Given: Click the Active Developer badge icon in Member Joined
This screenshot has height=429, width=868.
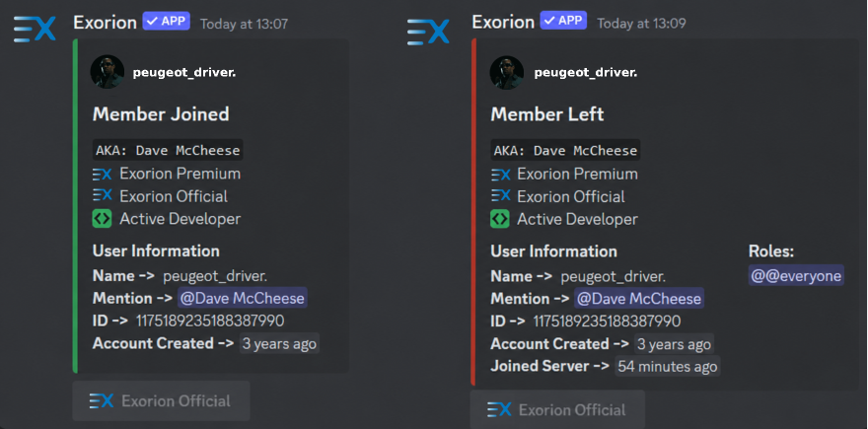Looking at the screenshot, I should tap(102, 219).
